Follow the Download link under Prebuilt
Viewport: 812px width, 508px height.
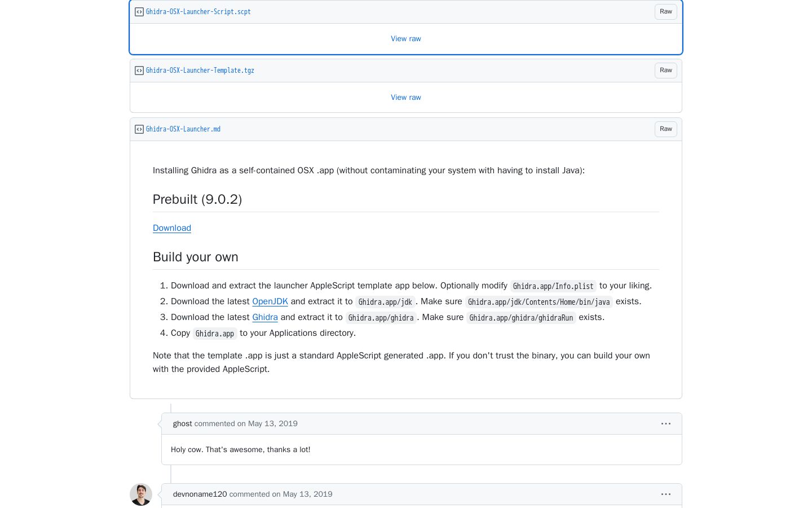[x=172, y=228]
